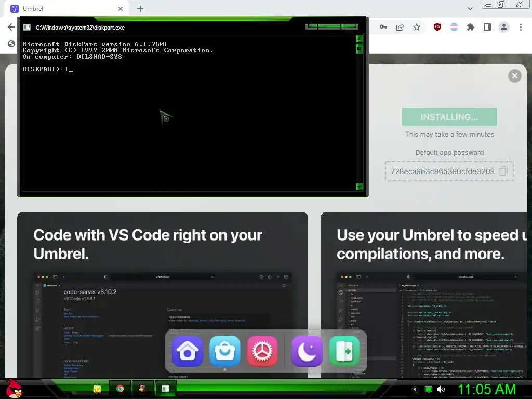Screen dimensions: 532x399
Task: Select the default app password field
Action: point(449,171)
